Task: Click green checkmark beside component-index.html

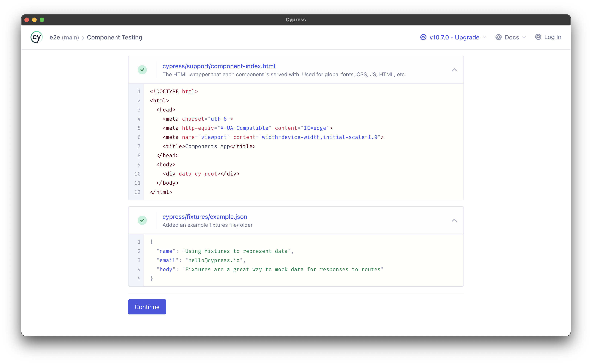Action: pyautogui.click(x=142, y=70)
